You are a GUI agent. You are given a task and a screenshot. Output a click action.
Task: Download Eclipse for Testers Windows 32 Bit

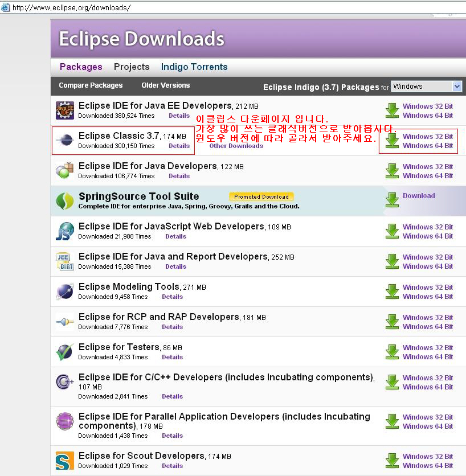point(428,347)
